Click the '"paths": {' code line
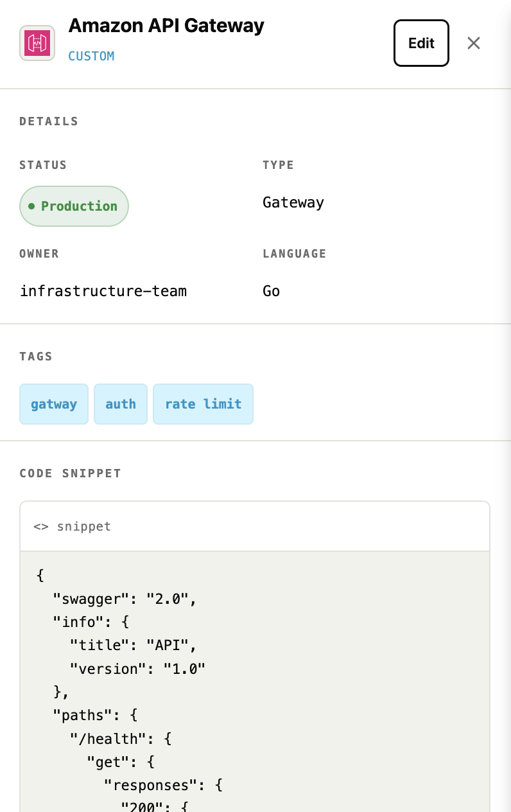 tap(95, 715)
